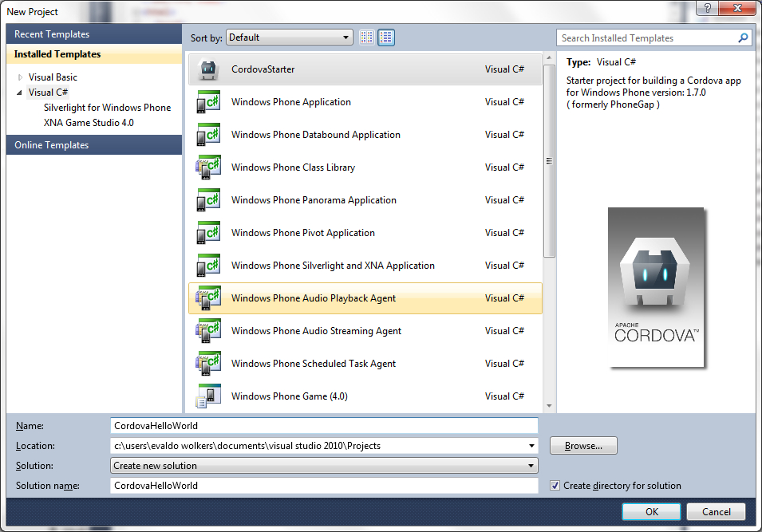Select Silverlight for Windows Phone category
Image resolution: width=762 pixels, height=532 pixels.
point(108,107)
